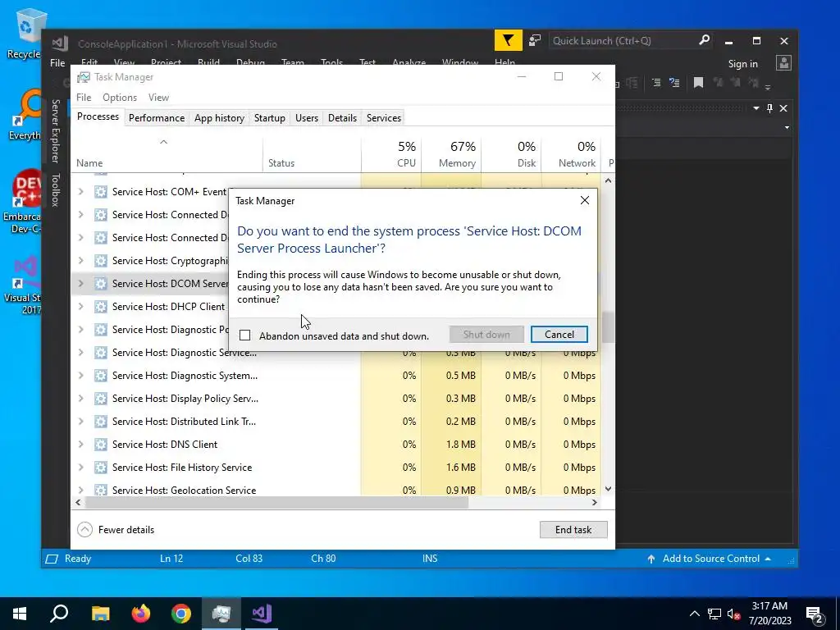Click Task Manager horizontal scrollbar thumb
Image resolution: width=840 pixels, height=630 pixels.
(276, 503)
